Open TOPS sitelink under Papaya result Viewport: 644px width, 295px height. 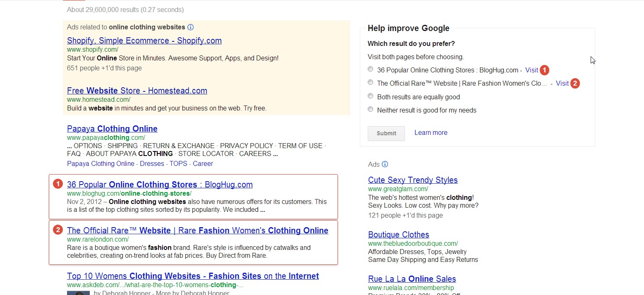(178, 163)
